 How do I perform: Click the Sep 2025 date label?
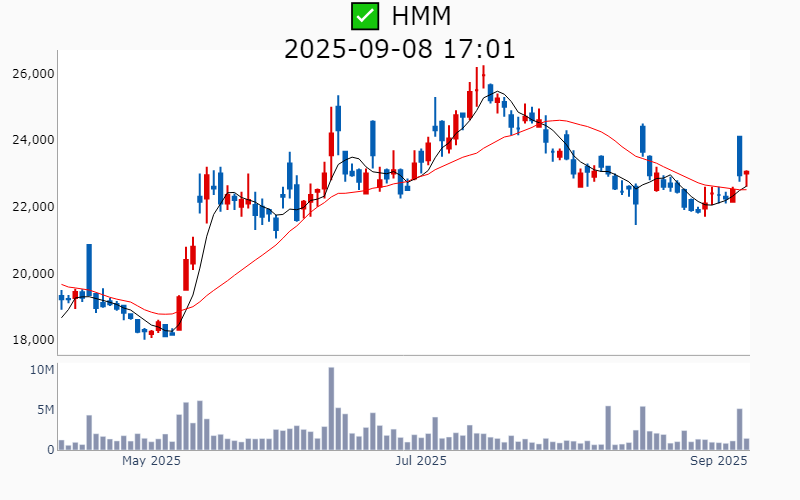(718, 461)
